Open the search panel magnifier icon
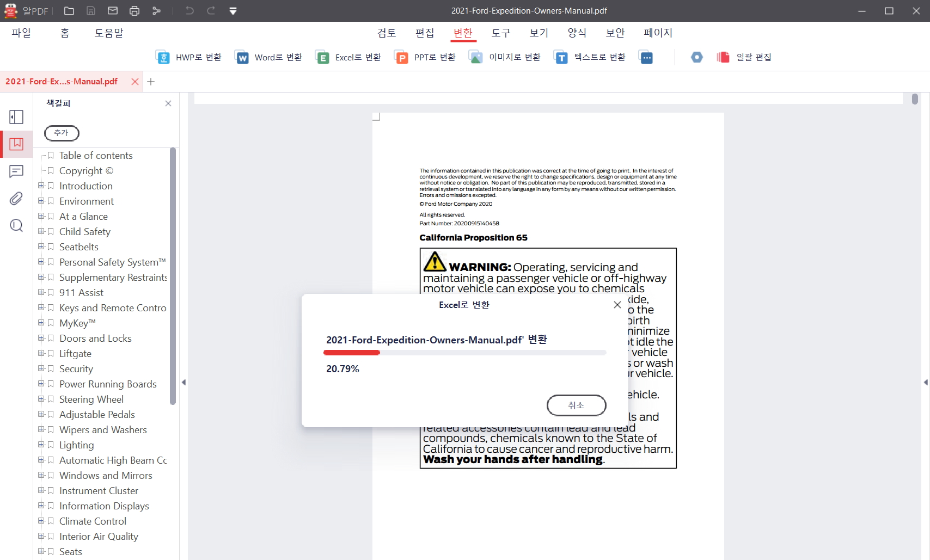 (16, 225)
